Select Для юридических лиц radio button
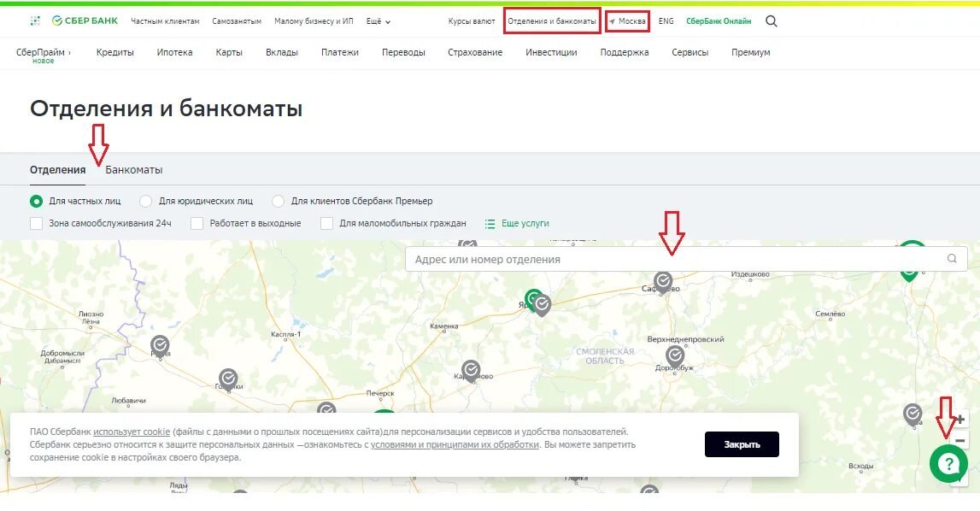Screen dimensions: 980x511 click(x=145, y=202)
